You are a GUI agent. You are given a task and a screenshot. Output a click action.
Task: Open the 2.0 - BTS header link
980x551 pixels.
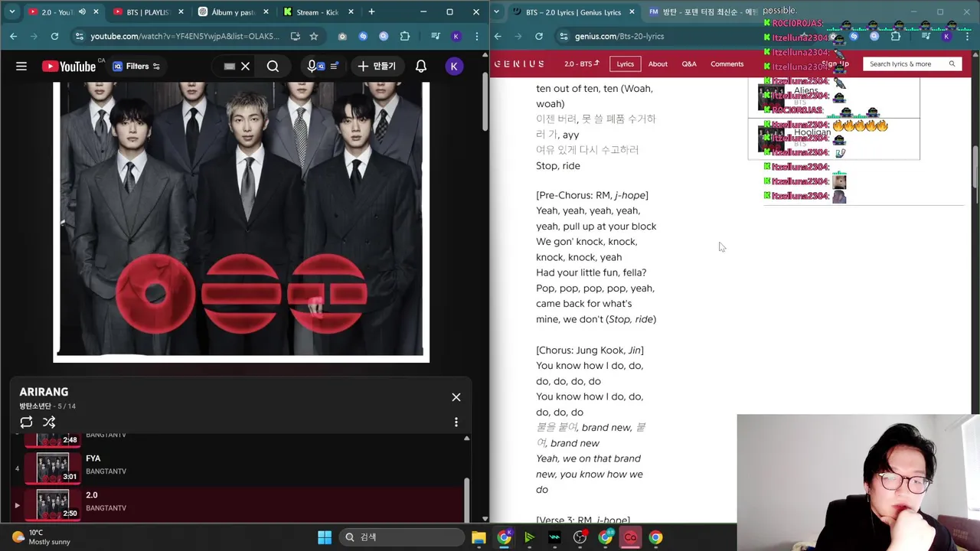click(582, 64)
